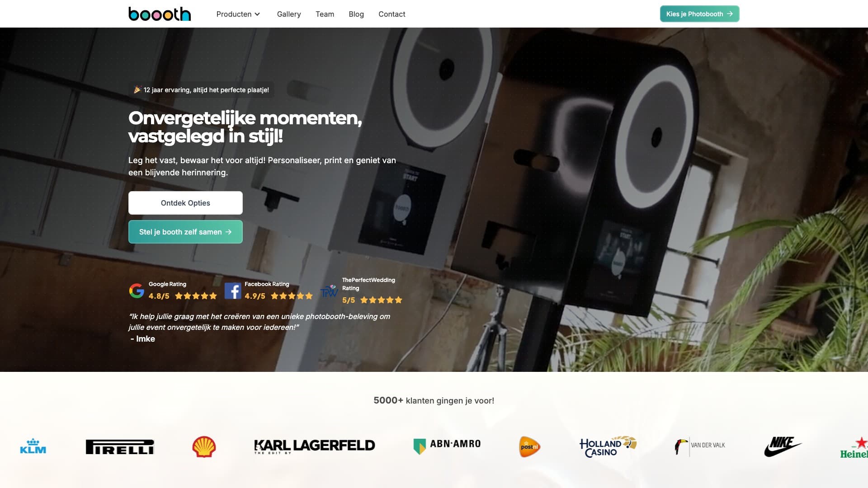Select the ABN AMRO logo
This screenshot has width=868, height=488.
coord(447,446)
